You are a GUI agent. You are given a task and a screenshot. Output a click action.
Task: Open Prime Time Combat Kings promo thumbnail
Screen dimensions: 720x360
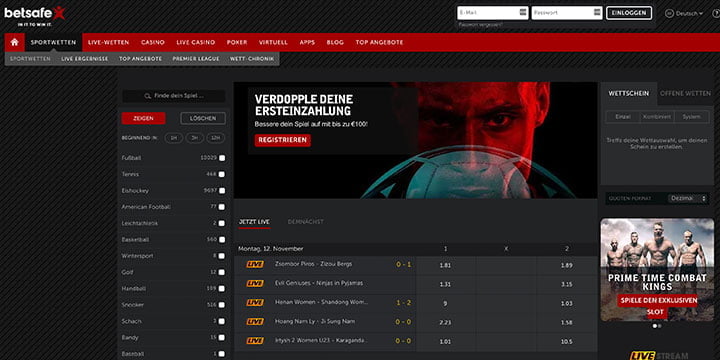pos(657,270)
